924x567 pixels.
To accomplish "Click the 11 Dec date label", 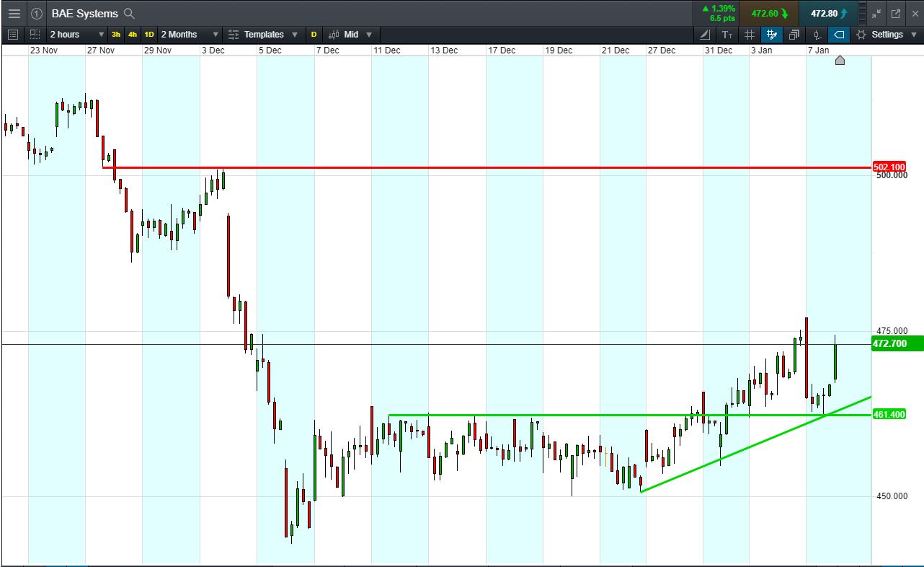I will tap(386, 50).
